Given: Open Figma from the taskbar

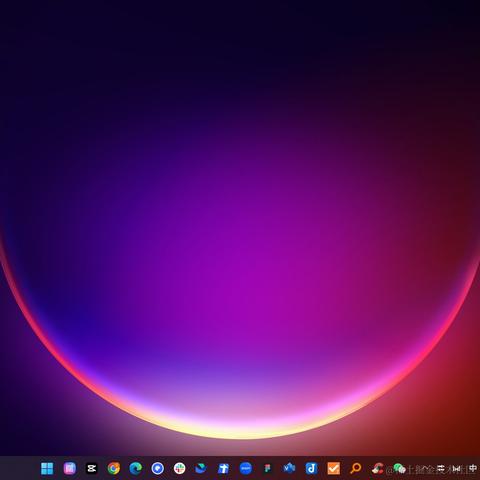Looking at the screenshot, I should [x=267, y=468].
